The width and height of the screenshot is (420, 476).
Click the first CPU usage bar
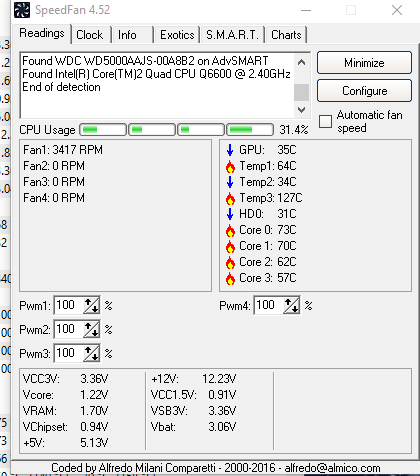(103, 130)
